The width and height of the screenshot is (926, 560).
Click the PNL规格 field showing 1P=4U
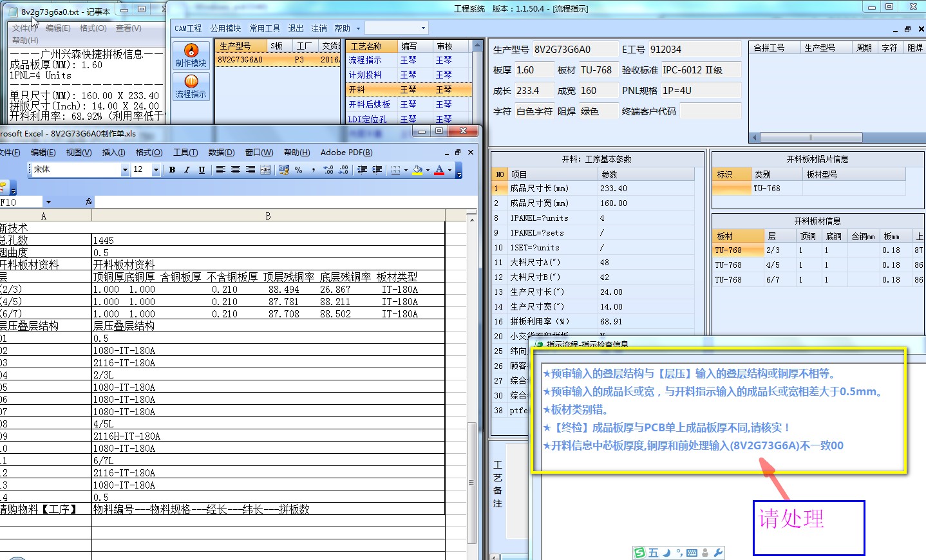coord(701,91)
